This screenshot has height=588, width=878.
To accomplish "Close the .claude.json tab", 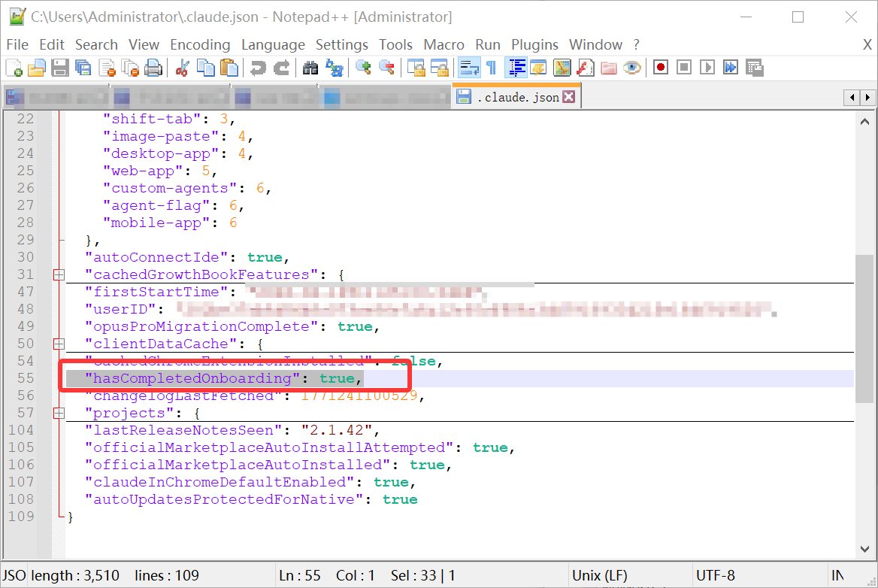I will point(569,97).
